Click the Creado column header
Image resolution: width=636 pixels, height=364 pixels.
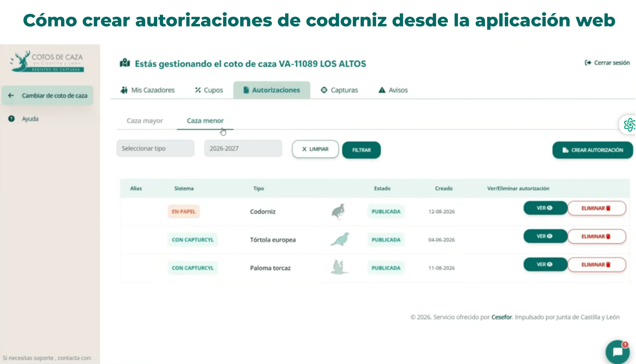444,189
